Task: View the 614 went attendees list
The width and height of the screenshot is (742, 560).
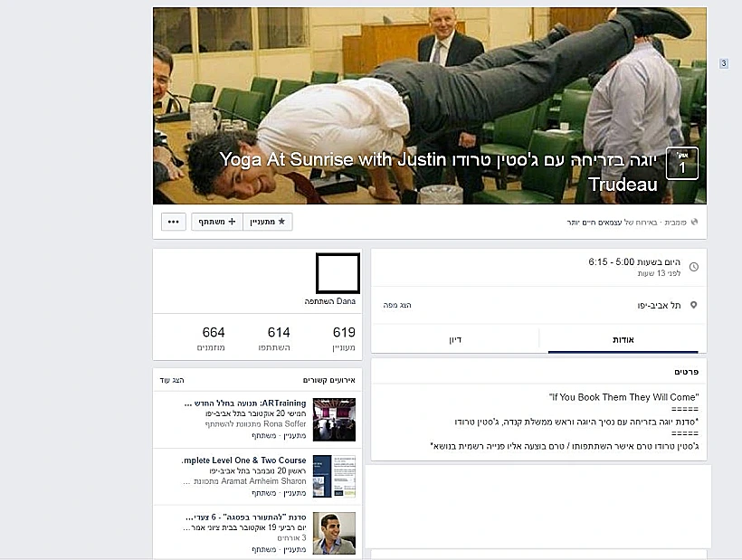Action: [279, 337]
